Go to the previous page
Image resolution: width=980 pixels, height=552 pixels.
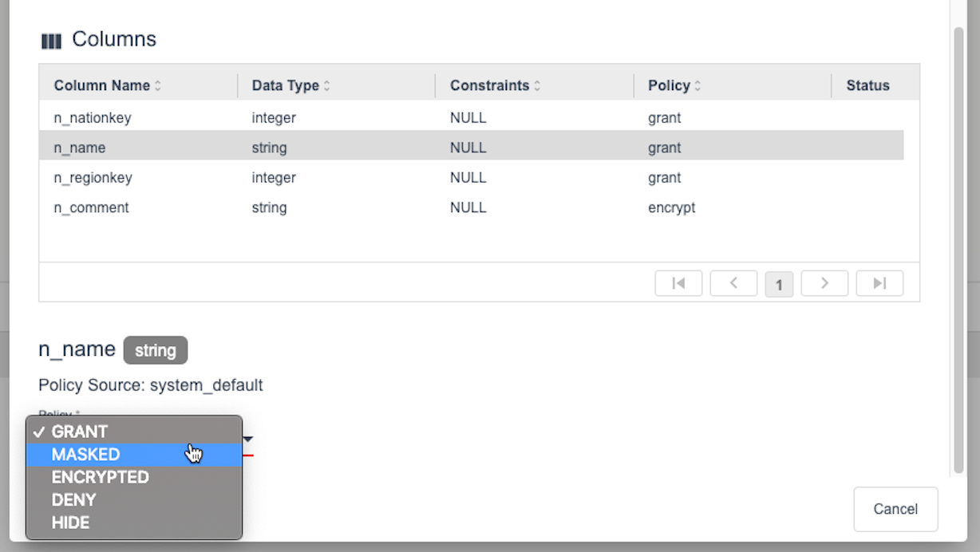click(733, 283)
